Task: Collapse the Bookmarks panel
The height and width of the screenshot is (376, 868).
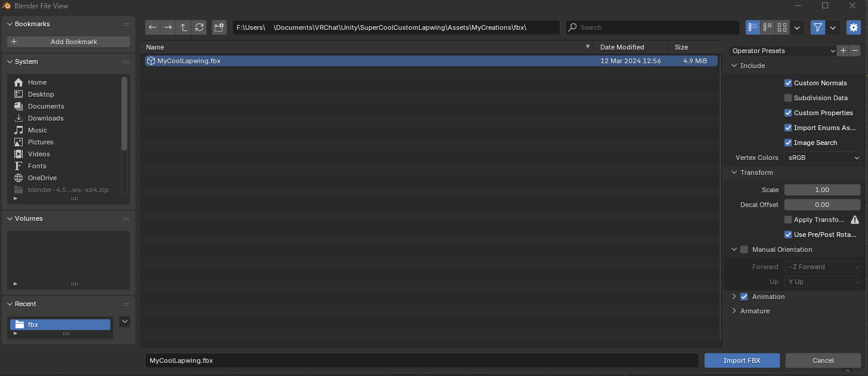Action: 10,24
